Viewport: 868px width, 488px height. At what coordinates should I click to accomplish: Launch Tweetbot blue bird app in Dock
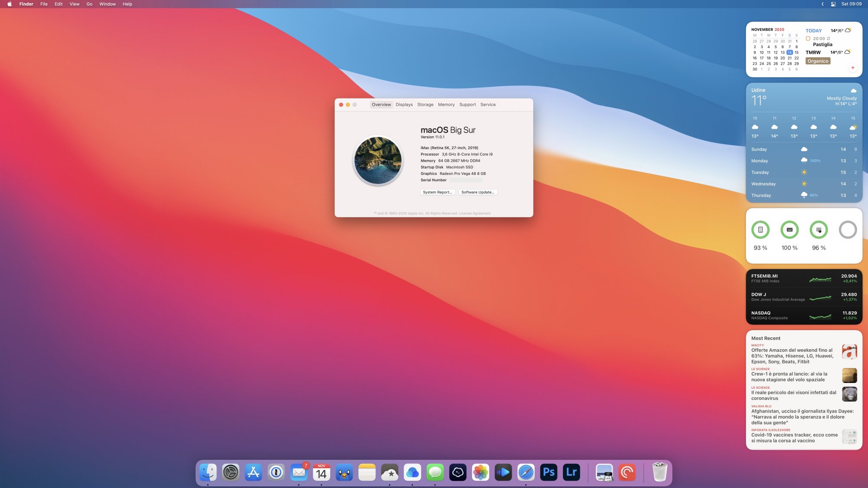pos(344,472)
